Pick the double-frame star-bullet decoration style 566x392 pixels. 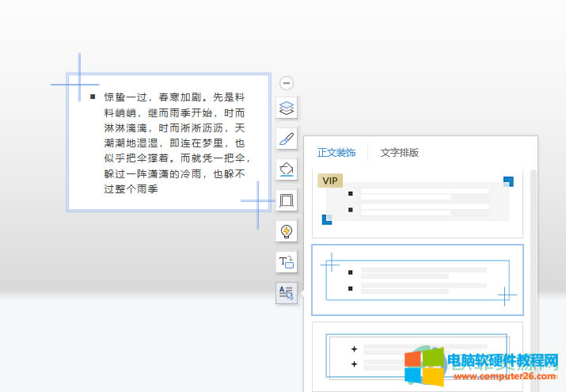417,356
